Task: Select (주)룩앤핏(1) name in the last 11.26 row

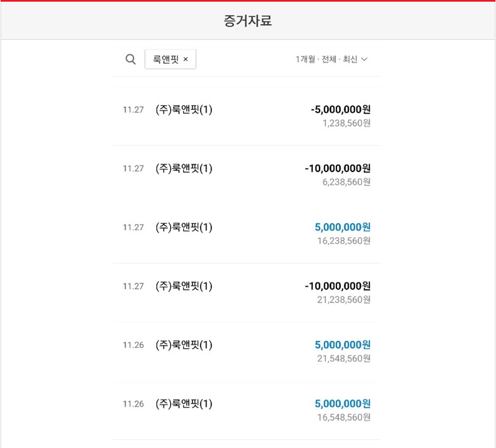Action: 184,404
